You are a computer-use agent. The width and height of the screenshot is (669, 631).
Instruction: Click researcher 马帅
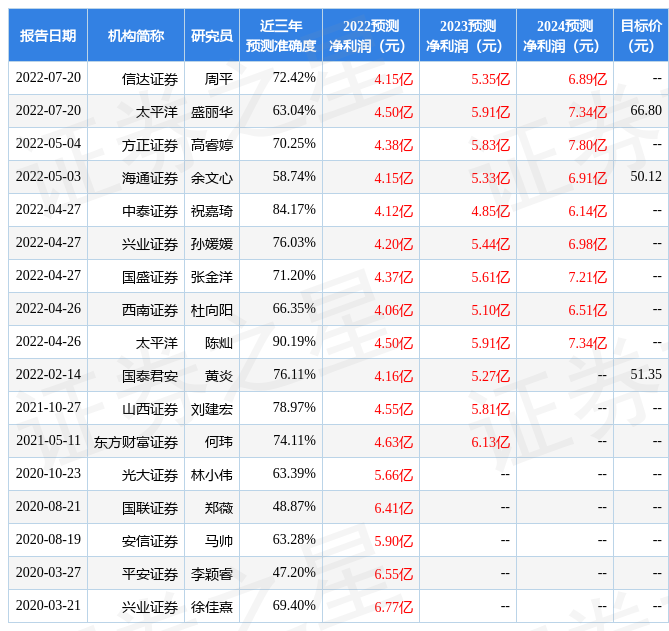tap(218, 541)
